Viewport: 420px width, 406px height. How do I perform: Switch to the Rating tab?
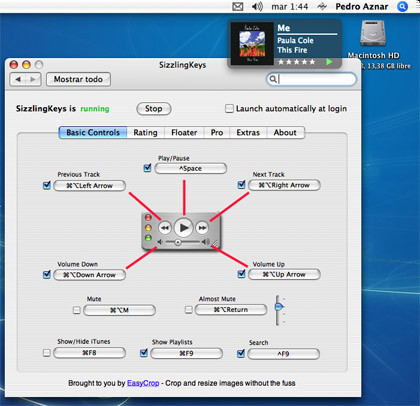coord(145,133)
